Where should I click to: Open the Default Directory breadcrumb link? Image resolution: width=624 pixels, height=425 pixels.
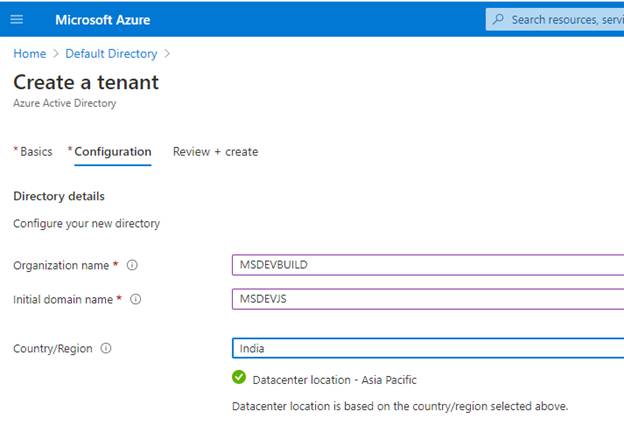(x=111, y=54)
